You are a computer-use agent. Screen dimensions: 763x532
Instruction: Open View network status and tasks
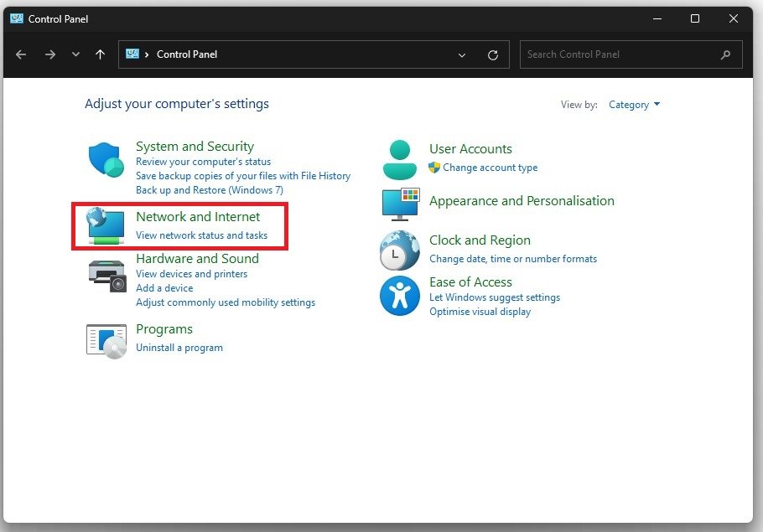coord(201,235)
